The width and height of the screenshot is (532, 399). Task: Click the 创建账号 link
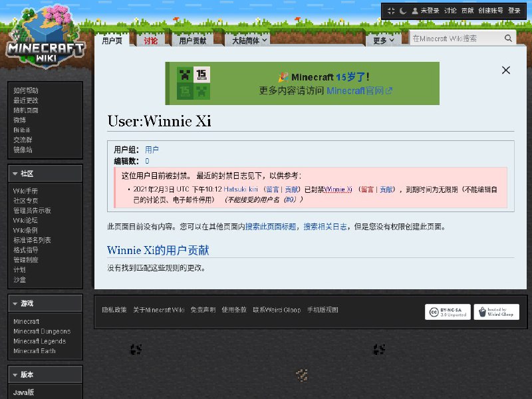coord(491,11)
